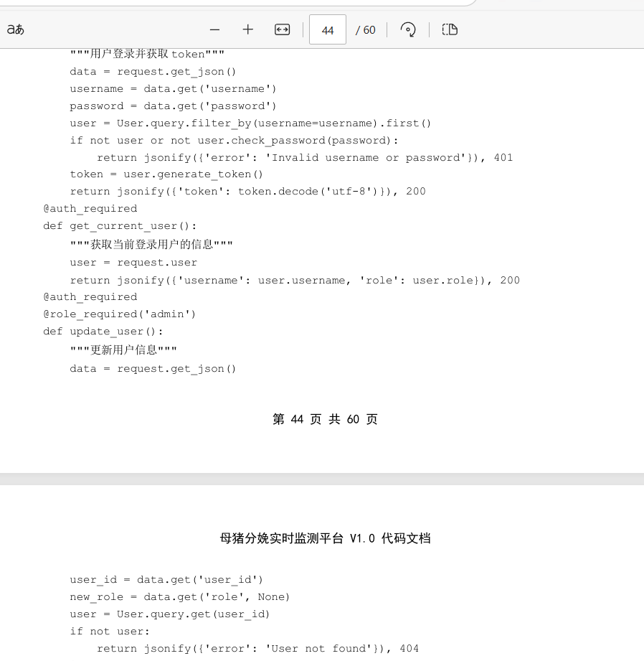Select the Fit to width icon
The image size is (644, 661).
(x=282, y=29)
